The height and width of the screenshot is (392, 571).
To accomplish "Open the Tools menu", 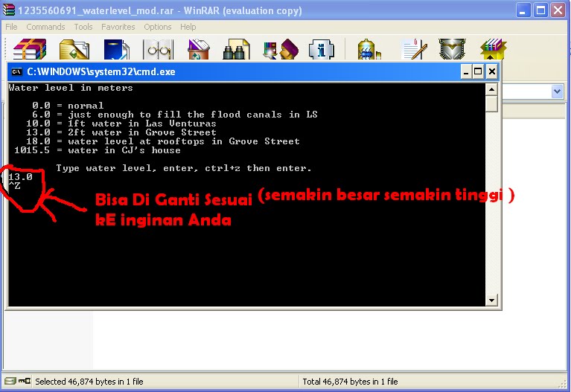I will [83, 27].
